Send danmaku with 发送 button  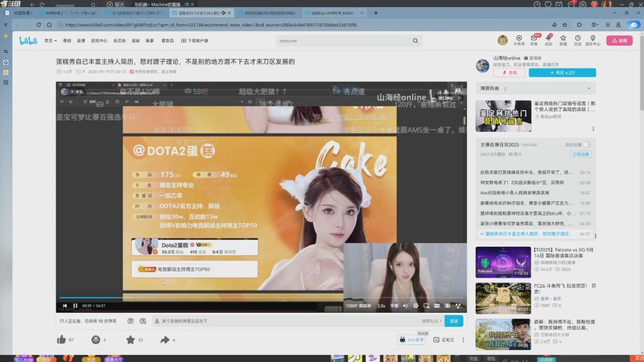[454, 321]
